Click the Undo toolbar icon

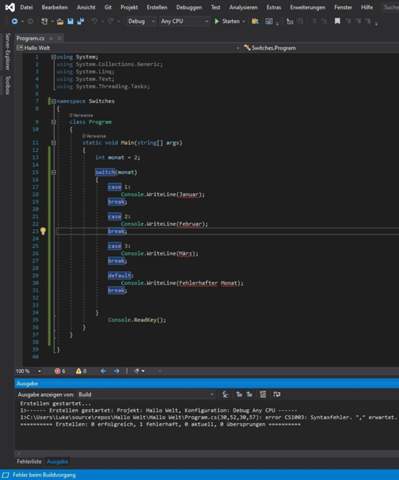95,21
